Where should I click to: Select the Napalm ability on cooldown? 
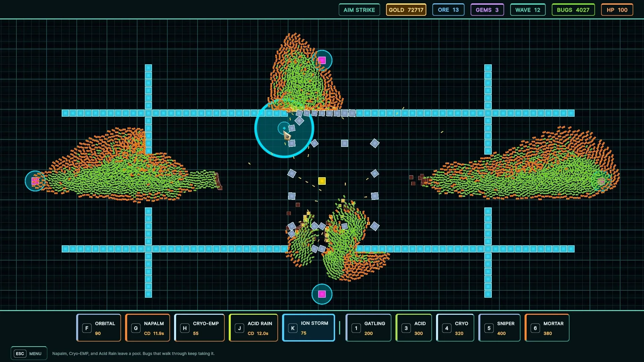148,328
